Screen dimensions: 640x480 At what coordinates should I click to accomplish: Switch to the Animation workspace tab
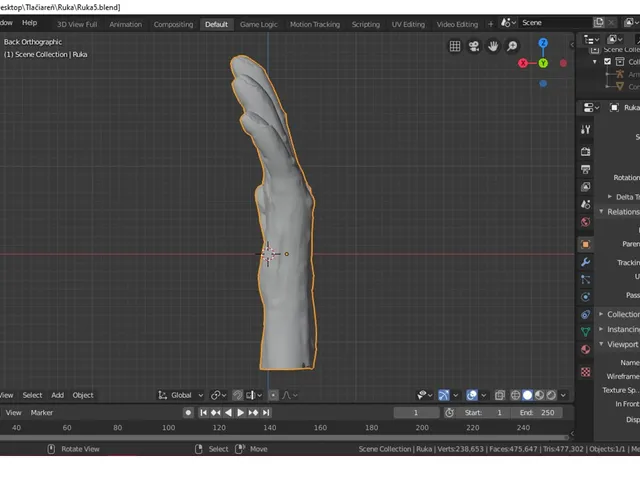coord(125,24)
